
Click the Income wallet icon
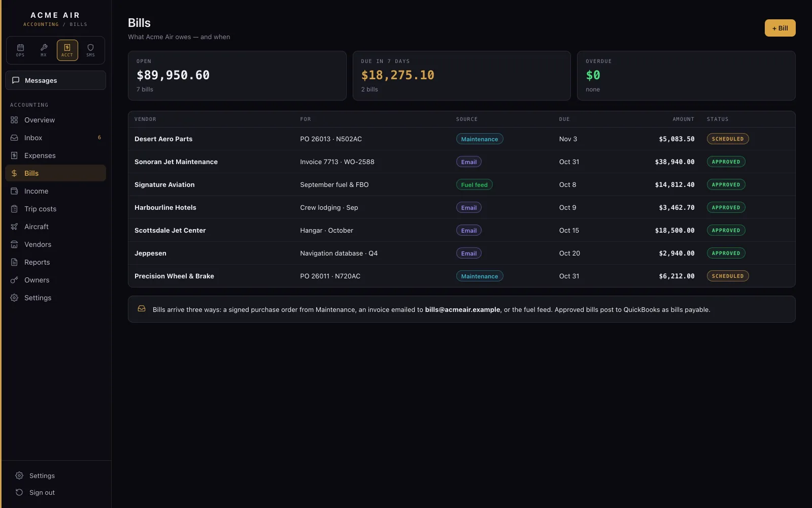tap(14, 191)
